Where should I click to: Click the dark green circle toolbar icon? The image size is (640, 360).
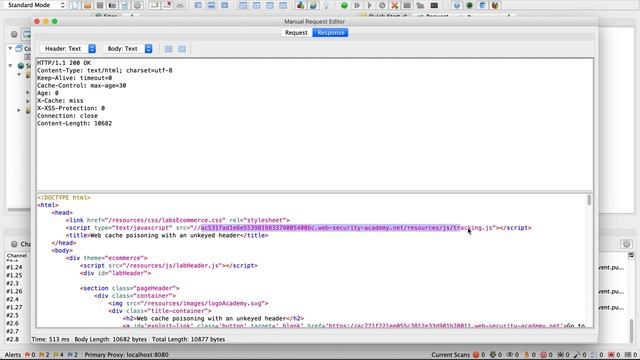[x=469, y=5]
